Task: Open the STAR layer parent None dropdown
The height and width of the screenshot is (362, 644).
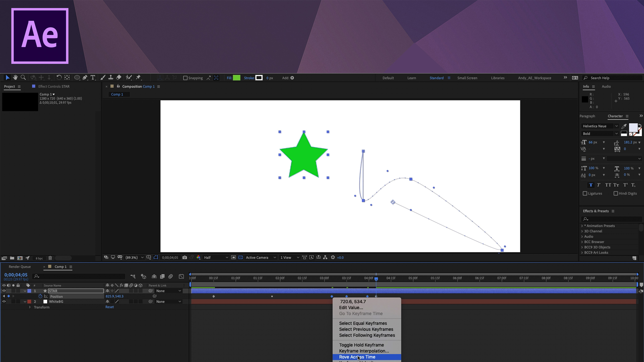Action: (168, 291)
